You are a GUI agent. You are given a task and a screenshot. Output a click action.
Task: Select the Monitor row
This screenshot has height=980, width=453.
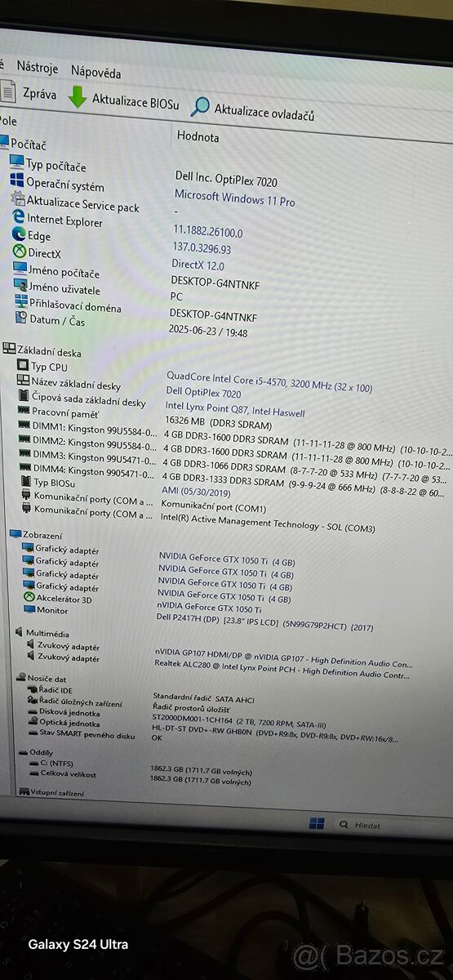coord(46,610)
